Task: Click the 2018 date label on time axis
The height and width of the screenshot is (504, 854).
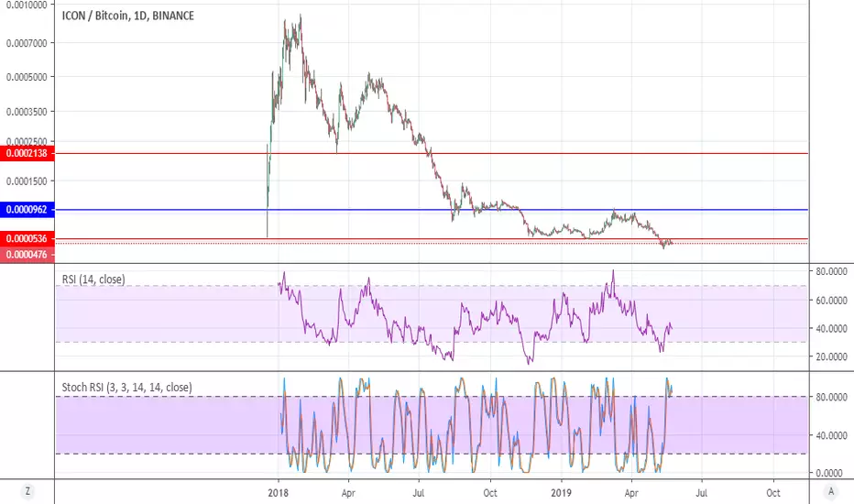Action: pyautogui.click(x=279, y=493)
